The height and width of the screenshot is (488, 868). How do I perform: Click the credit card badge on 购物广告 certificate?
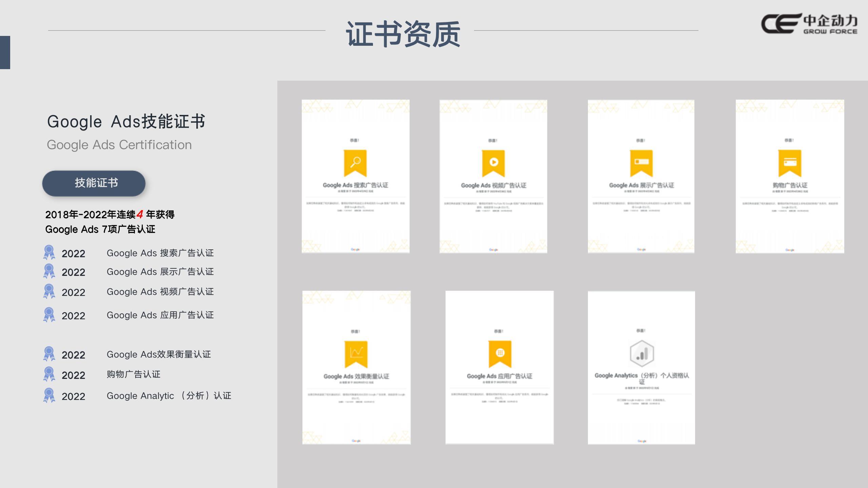(790, 163)
